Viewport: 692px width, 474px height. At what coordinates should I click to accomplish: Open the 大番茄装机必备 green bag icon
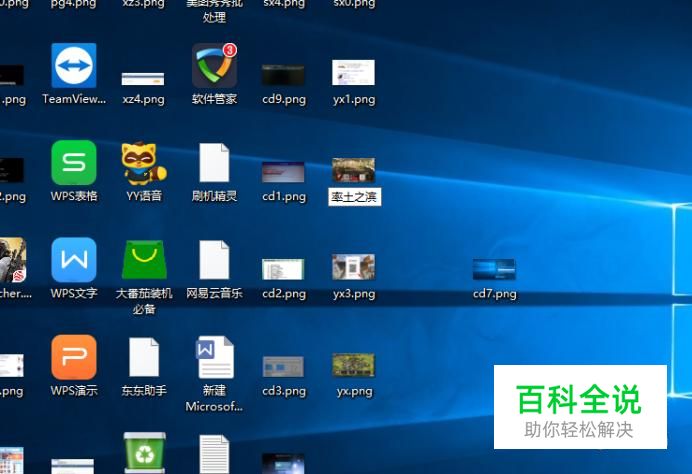coord(144,260)
